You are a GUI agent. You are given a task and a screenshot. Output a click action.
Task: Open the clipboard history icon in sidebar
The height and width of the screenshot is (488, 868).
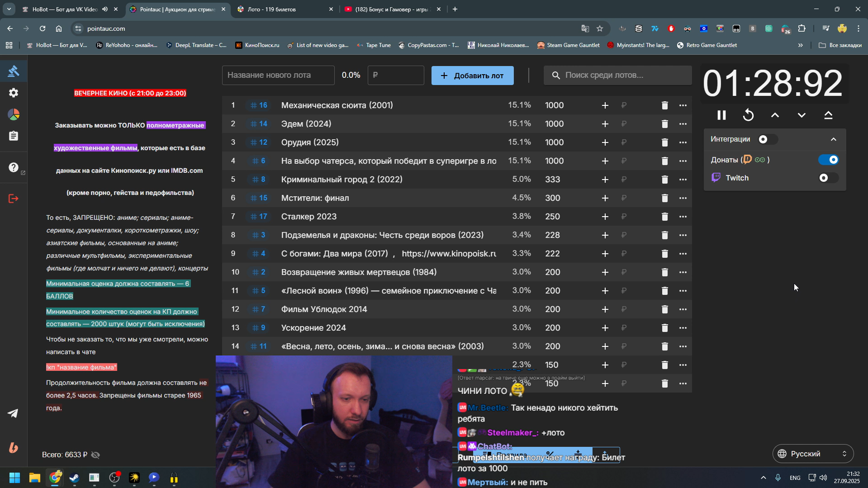14,136
